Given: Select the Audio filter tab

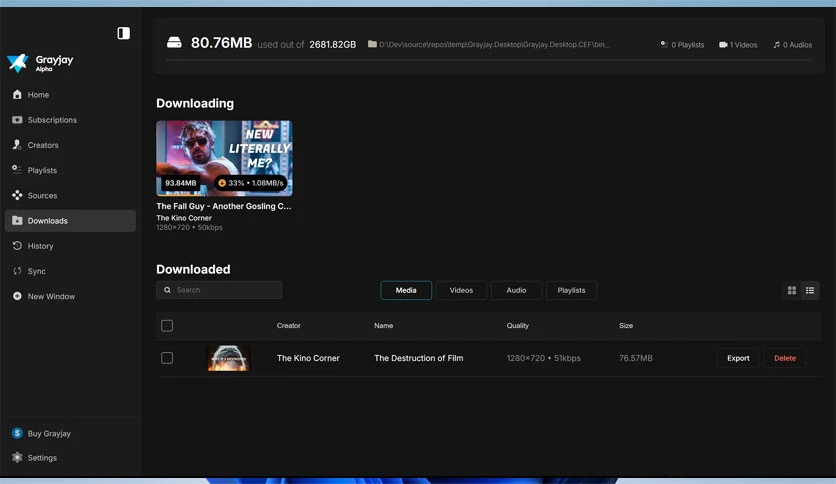Looking at the screenshot, I should point(516,291).
